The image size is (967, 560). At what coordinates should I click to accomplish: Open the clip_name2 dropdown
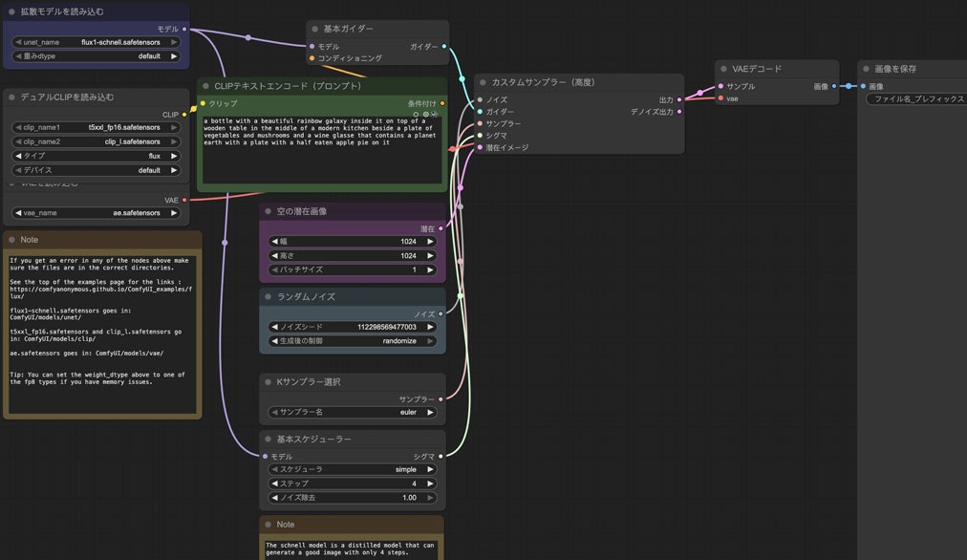[x=97, y=141]
